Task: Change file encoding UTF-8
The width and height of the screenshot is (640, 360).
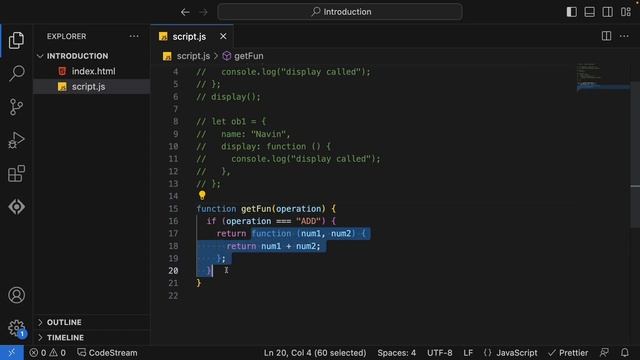Action: click(x=440, y=353)
